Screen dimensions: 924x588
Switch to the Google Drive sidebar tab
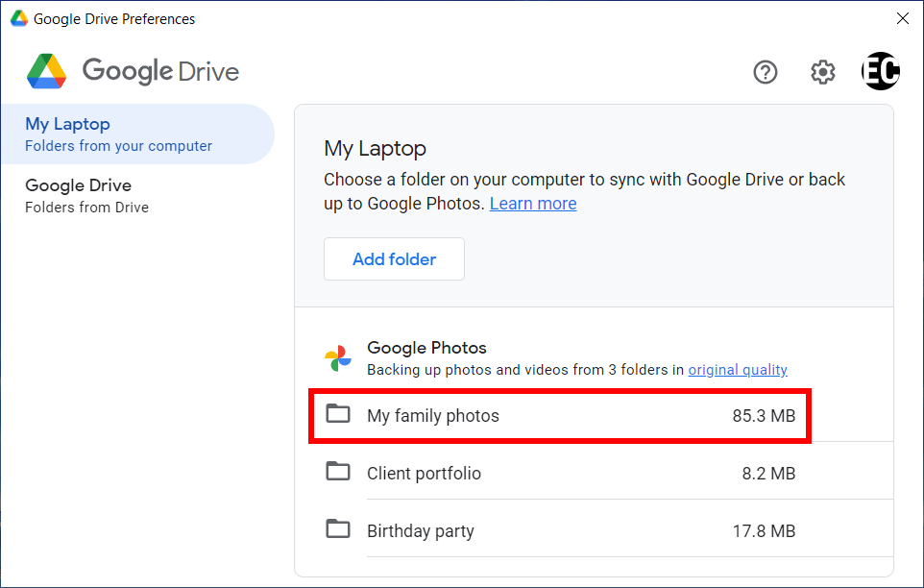(138, 196)
